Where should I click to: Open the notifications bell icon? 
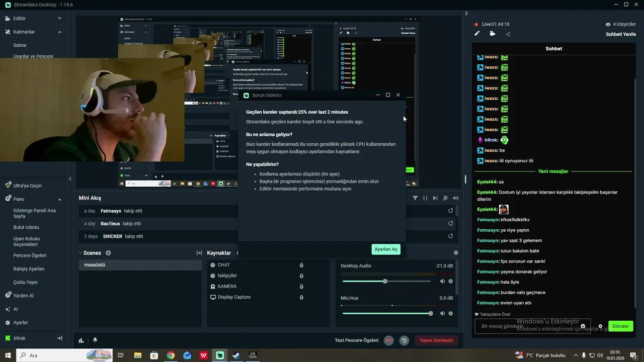point(95,340)
